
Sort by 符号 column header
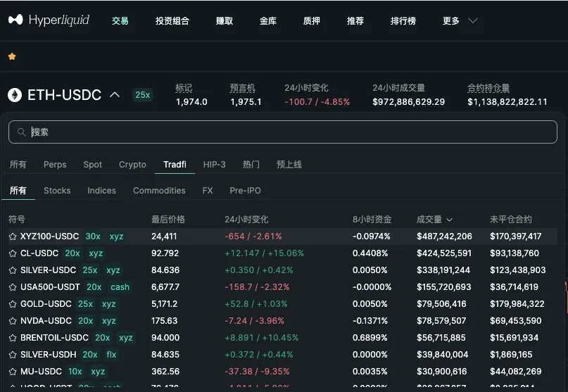point(17,220)
